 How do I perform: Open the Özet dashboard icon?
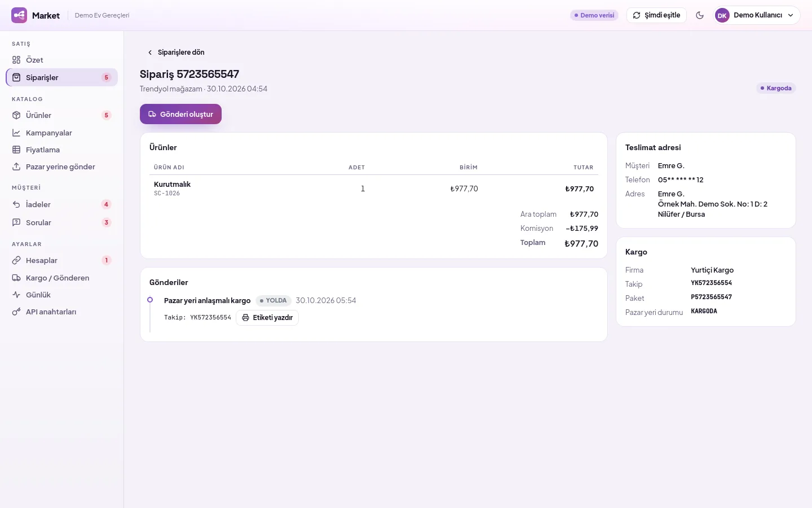(16, 60)
